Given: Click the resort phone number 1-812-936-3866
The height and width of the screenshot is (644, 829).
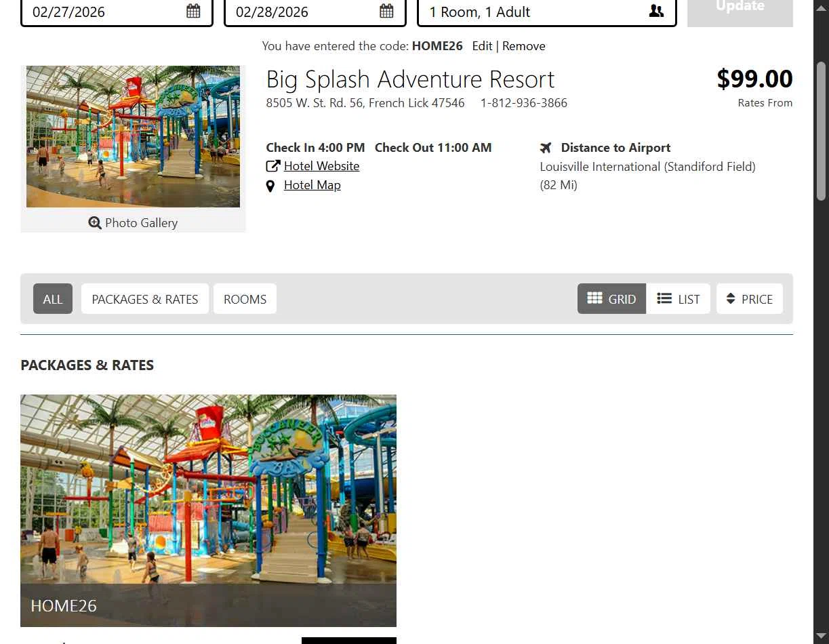Looking at the screenshot, I should pos(524,103).
